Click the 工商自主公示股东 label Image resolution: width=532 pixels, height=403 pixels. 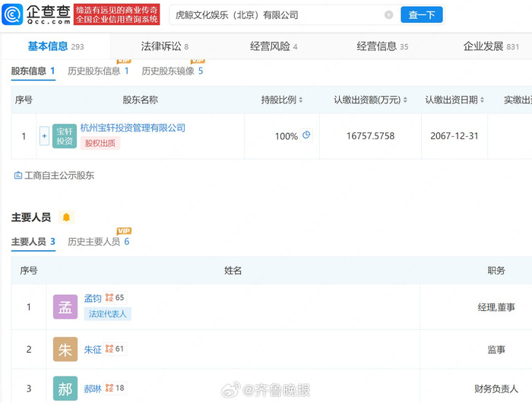pos(54,175)
